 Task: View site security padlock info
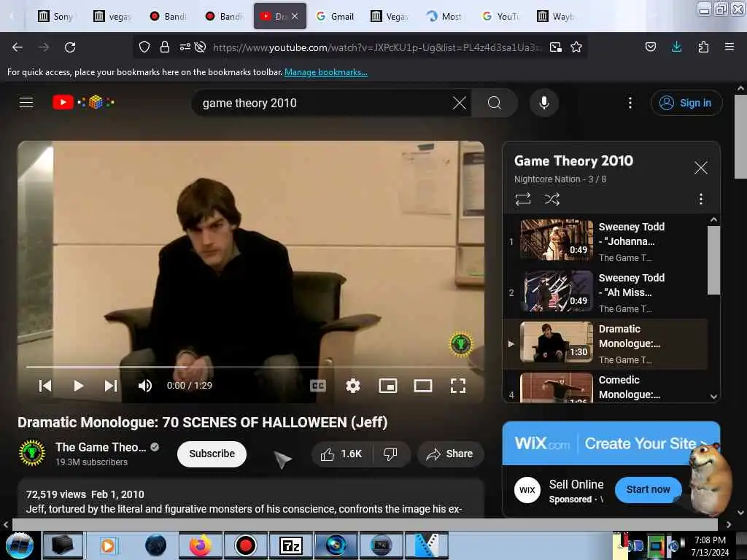pos(164,47)
